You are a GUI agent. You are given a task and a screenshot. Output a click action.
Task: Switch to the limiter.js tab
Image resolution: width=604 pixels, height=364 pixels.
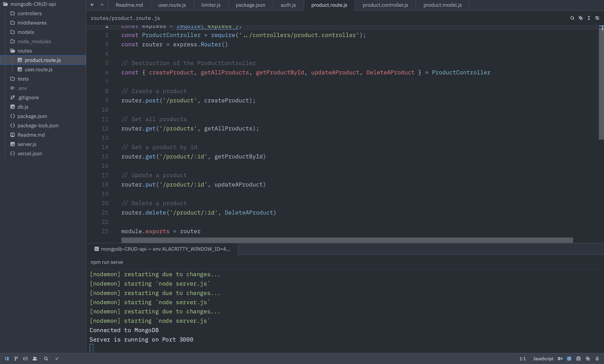211,5
